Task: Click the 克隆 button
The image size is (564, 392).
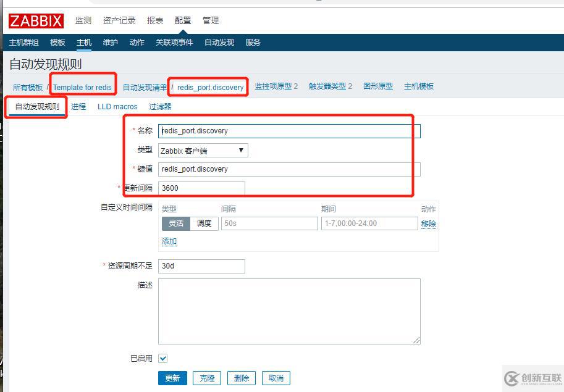Action: [207, 378]
